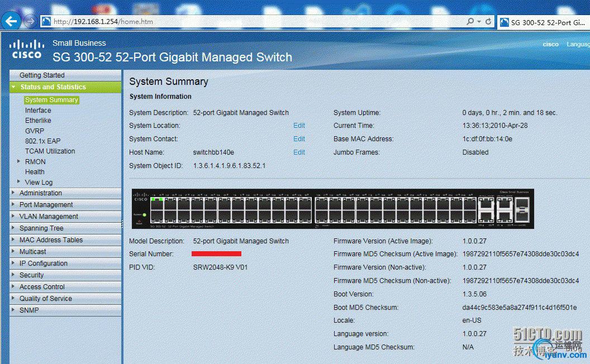Open Getting Started menu item
The height and width of the screenshot is (364, 590).
[65, 75]
